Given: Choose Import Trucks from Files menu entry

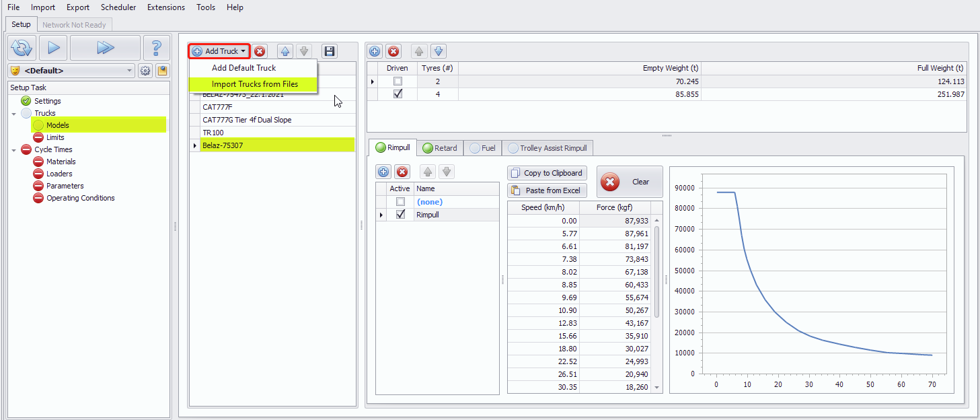Looking at the screenshot, I should pos(254,84).
